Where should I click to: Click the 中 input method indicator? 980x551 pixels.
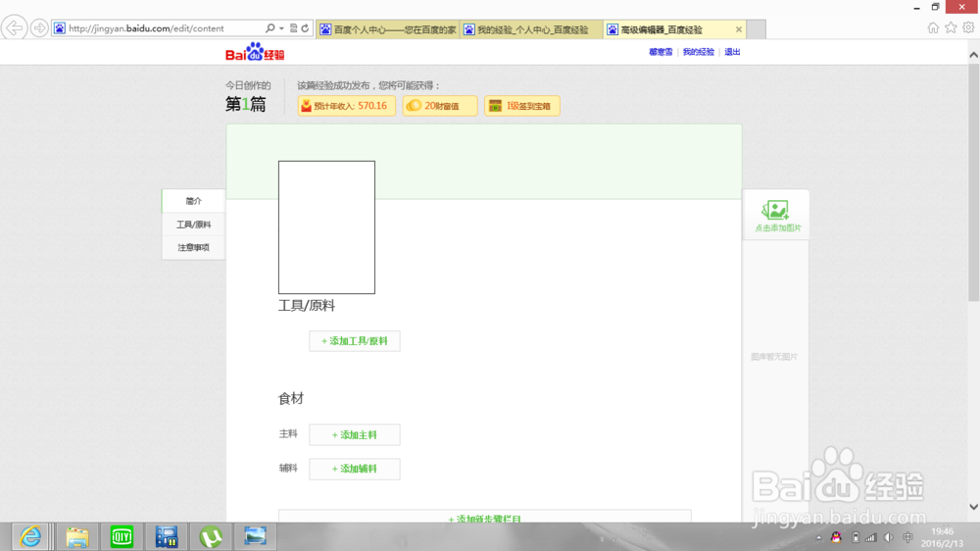click(907, 537)
